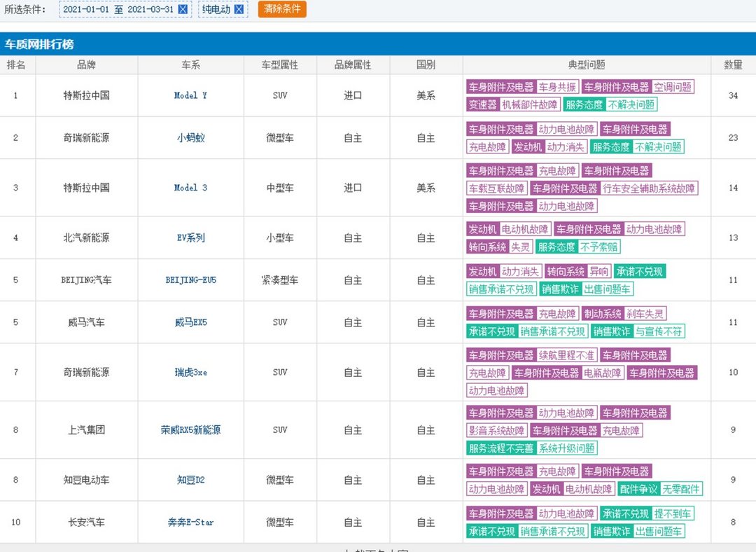Click the 异响 tag in BEIJING-EU5 row
Viewport: 756px width, 552px height.
tap(599, 271)
